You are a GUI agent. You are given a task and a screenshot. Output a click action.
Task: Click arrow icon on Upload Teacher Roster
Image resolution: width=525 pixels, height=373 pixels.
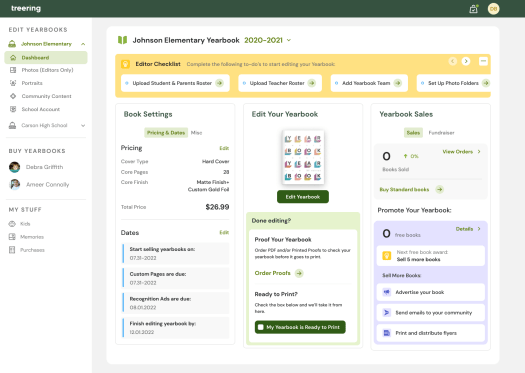(x=312, y=83)
